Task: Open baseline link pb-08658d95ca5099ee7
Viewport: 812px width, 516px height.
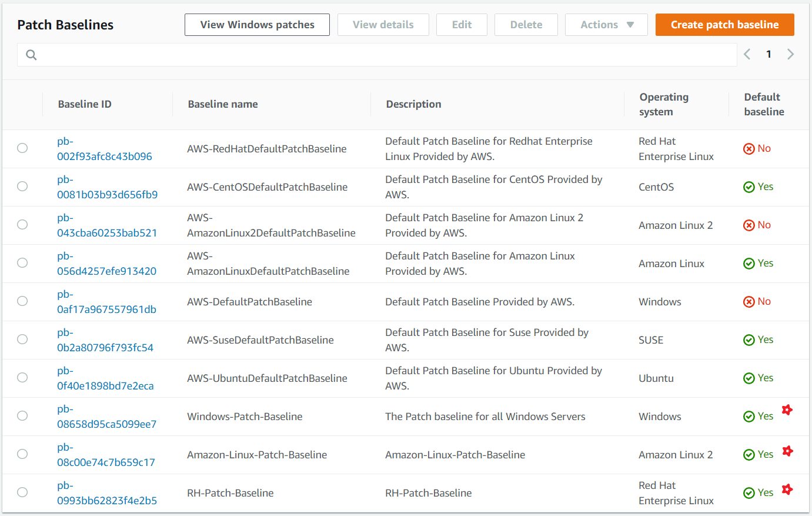Action: [x=107, y=417]
